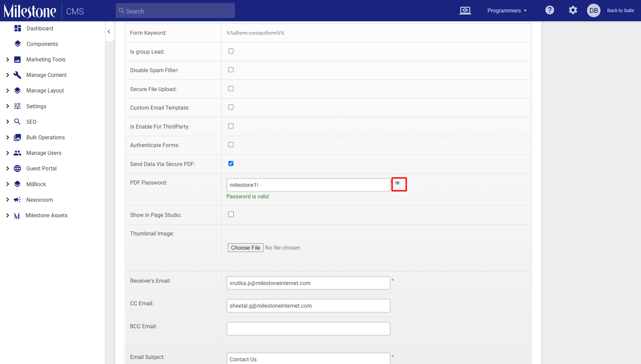The image size is (641, 364).
Task: Open the settings gear icon
Action: click(573, 10)
